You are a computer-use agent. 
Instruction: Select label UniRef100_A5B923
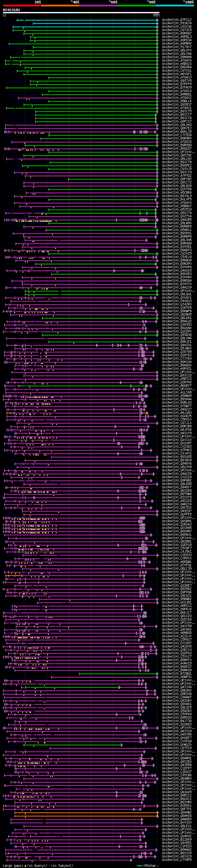(177, 64)
